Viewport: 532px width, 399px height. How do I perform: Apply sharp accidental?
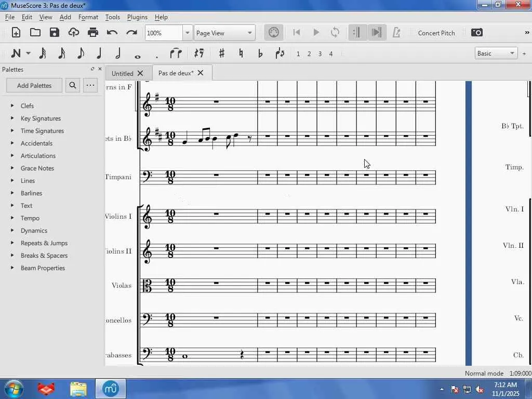coord(221,54)
